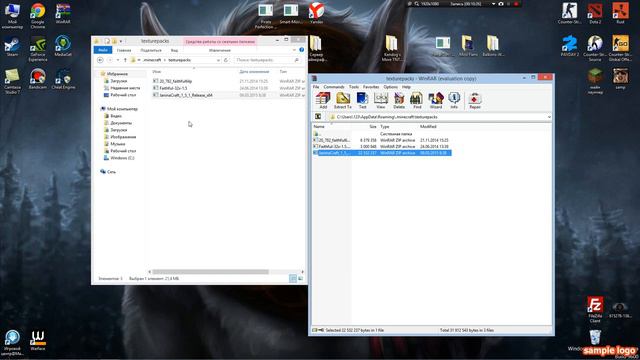Click the Find icon in WinRAR toolbar
This screenshot has height=360, width=640.
click(x=417, y=100)
